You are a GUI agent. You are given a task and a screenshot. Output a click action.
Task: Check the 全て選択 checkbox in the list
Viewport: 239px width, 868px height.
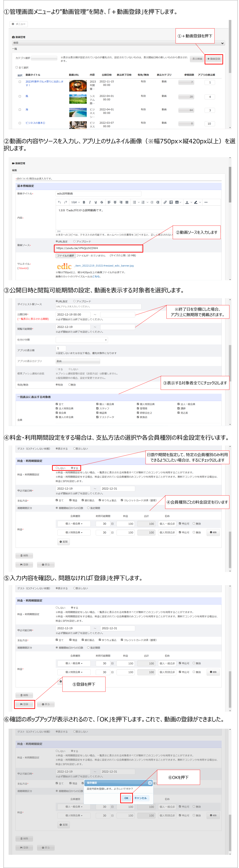click(x=17, y=67)
